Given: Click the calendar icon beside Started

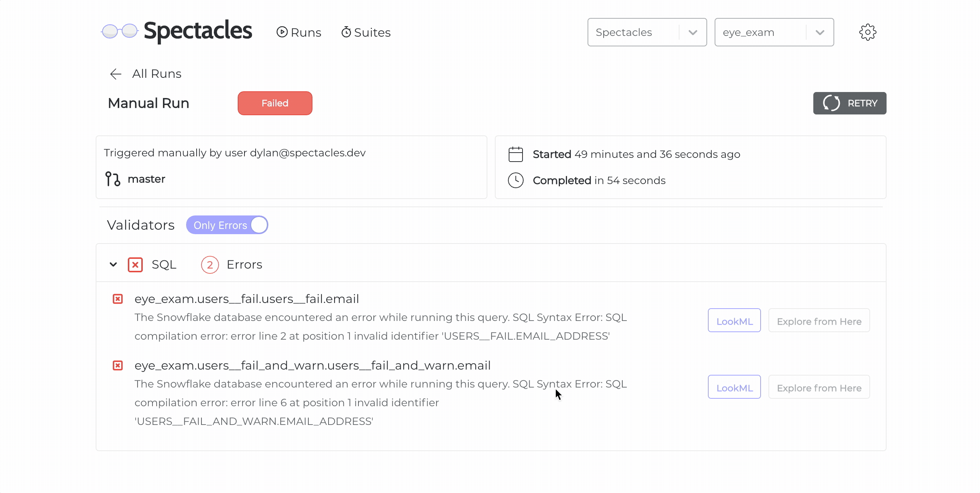Looking at the screenshot, I should (515, 154).
